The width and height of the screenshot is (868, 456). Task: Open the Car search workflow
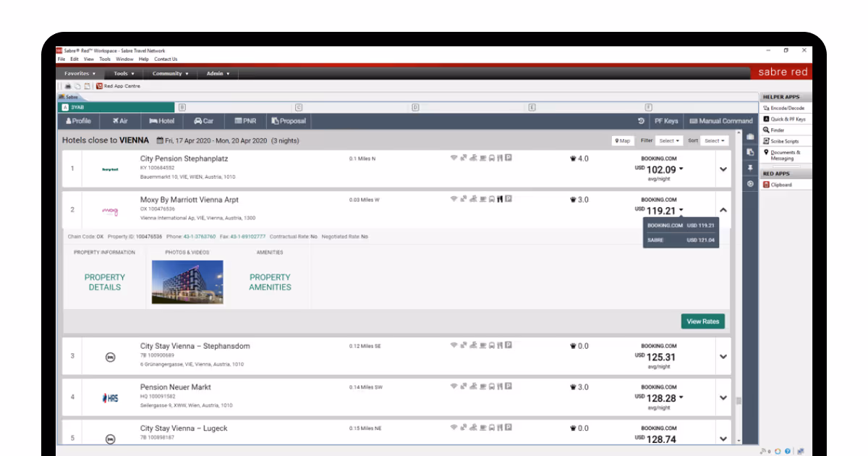click(x=204, y=121)
